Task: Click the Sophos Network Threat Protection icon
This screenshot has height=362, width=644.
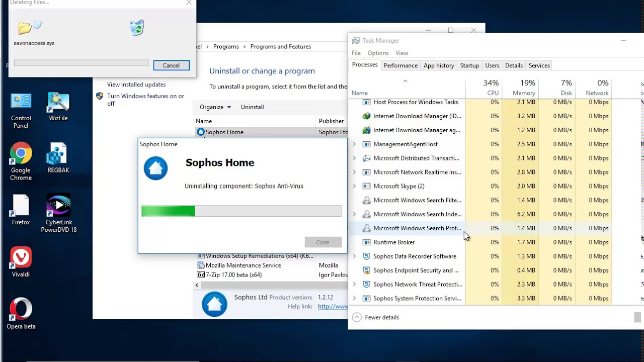Action: point(366,285)
